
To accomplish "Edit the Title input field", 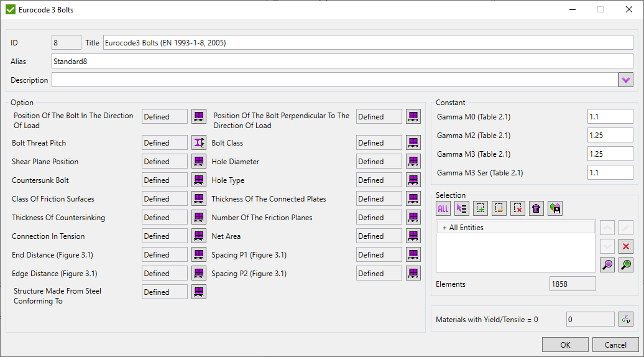I will pyautogui.click(x=368, y=43).
